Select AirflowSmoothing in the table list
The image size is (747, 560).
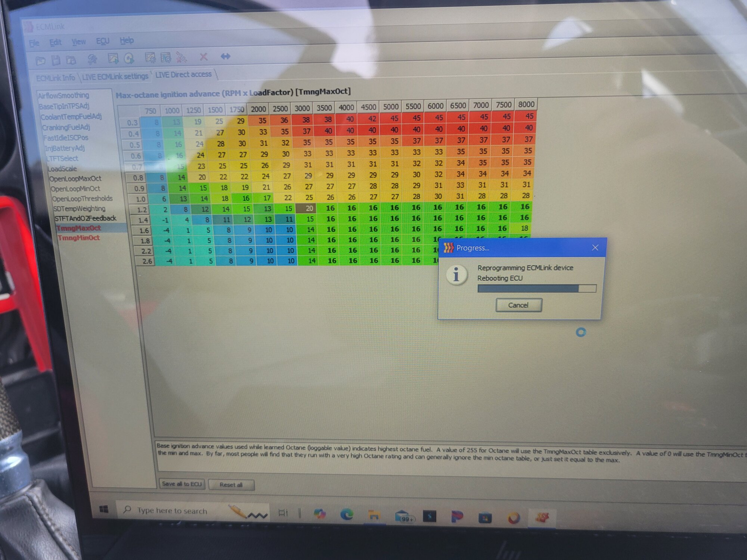63,96
